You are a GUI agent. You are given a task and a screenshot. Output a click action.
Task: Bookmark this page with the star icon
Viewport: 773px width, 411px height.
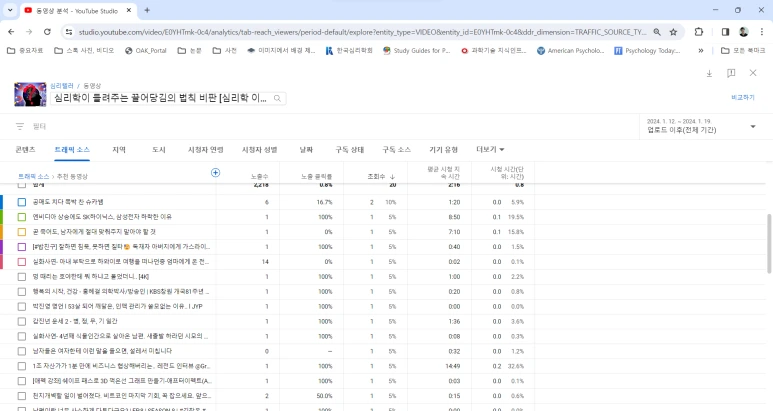(673, 32)
